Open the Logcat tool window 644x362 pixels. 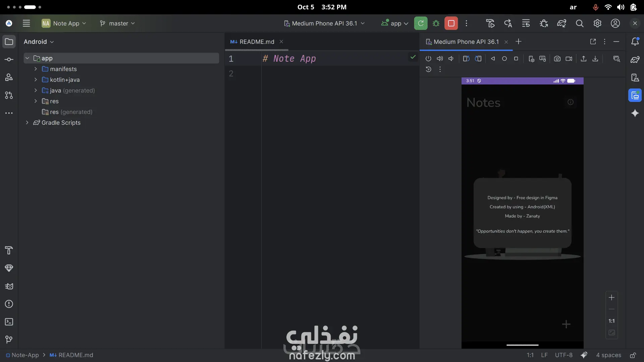click(x=9, y=286)
